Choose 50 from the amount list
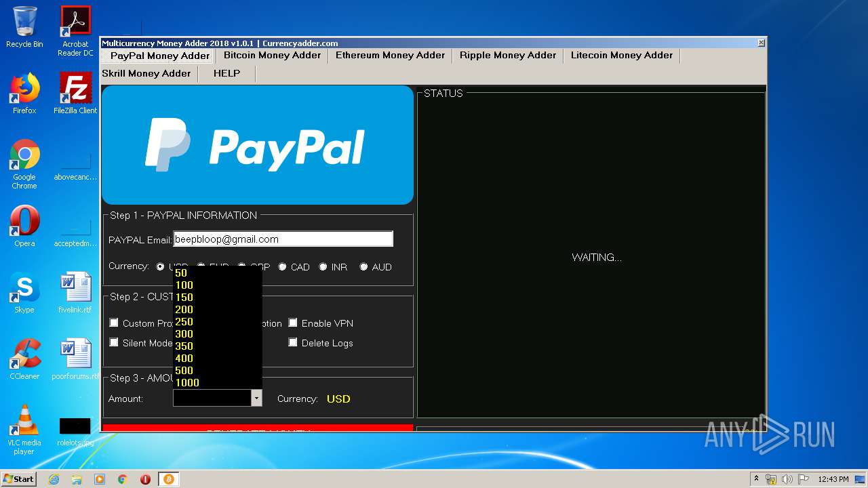The height and width of the screenshot is (488, 868). pyautogui.click(x=217, y=273)
